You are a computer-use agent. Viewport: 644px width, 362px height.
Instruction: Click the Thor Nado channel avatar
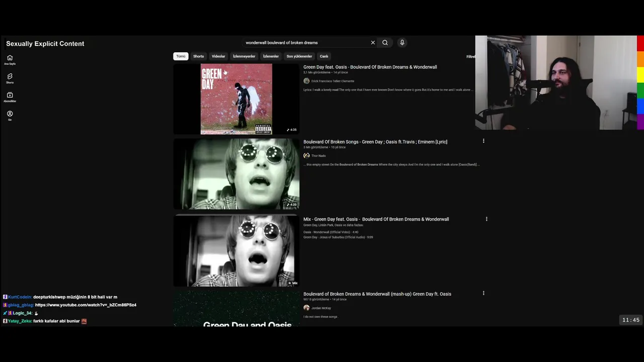[306, 156]
